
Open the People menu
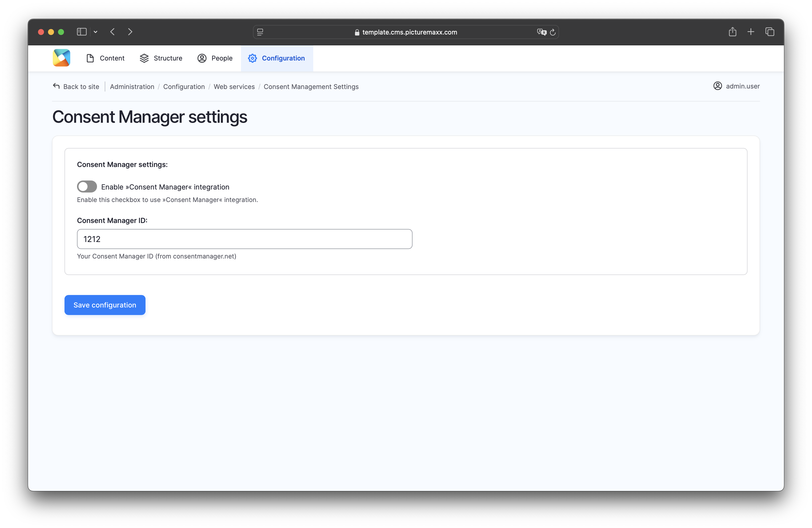215,58
